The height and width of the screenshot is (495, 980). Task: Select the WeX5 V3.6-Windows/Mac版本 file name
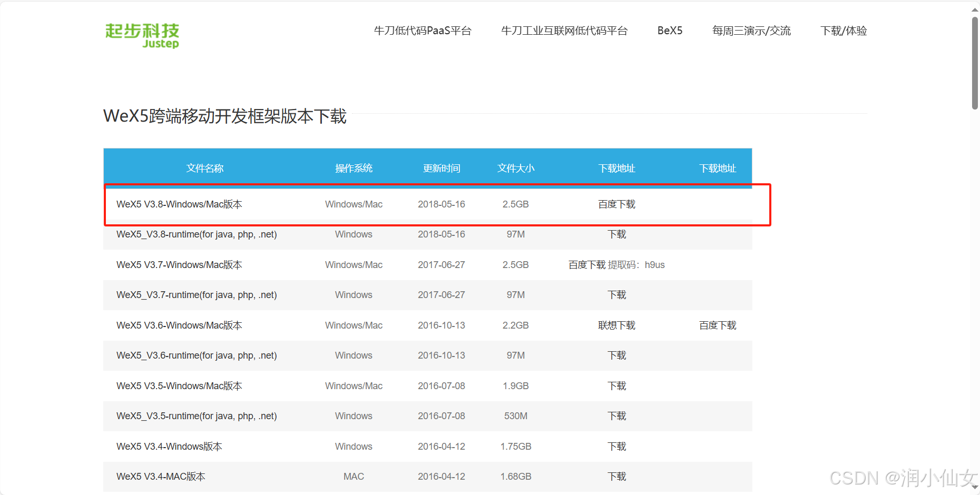tap(179, 325)
